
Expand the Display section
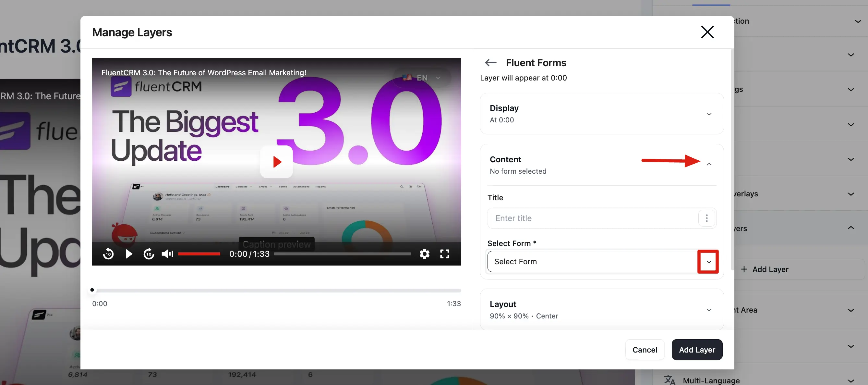(x=709, y=114)
